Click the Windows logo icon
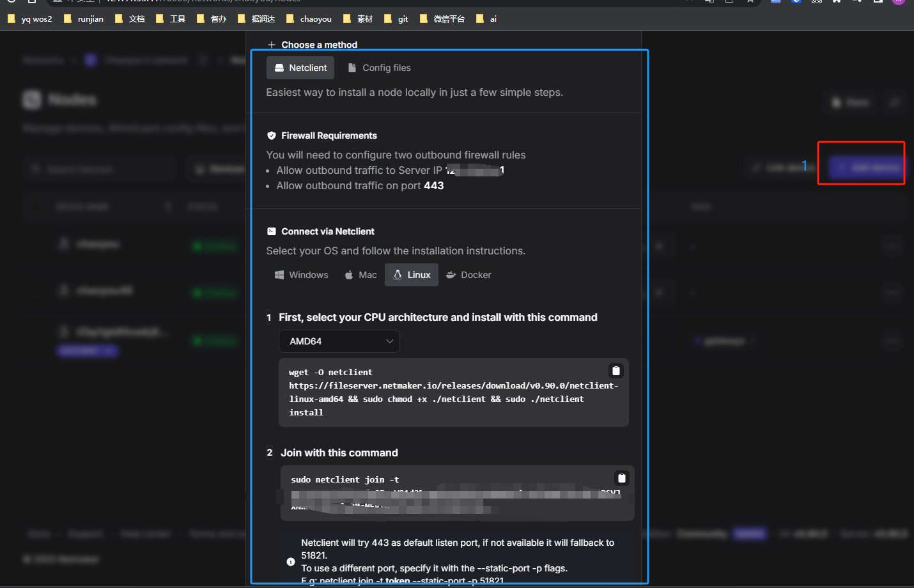Image resolution: width=914 pixels, height=588 pixels. click(279, 275)
